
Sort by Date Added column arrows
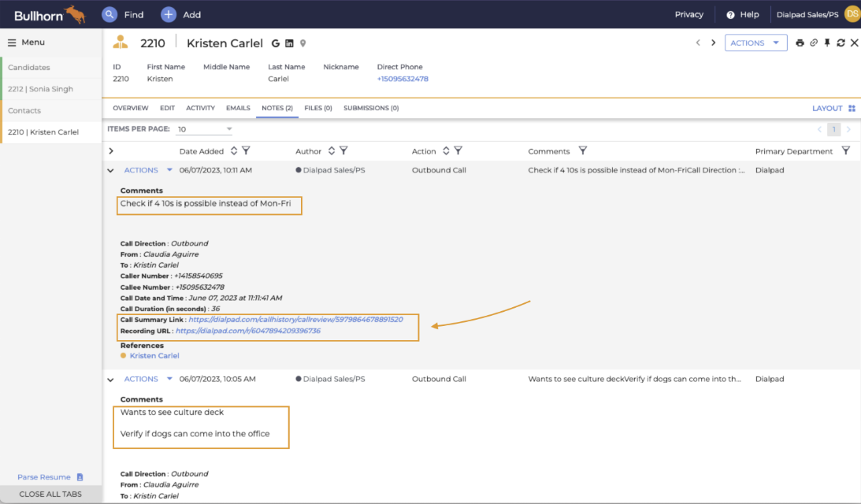(x=234, y=150)
